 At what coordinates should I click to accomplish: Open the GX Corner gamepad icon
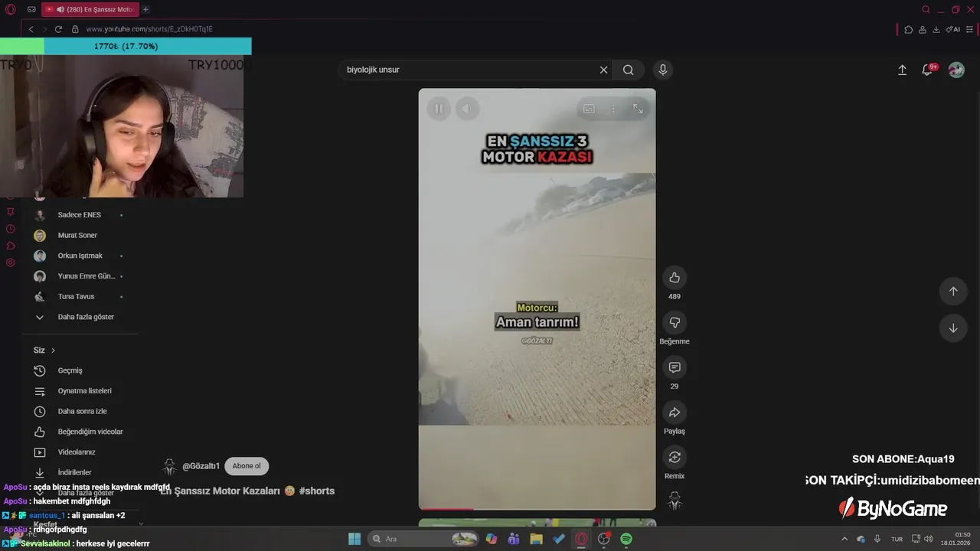pyautogui.click(x=31, y=10)
